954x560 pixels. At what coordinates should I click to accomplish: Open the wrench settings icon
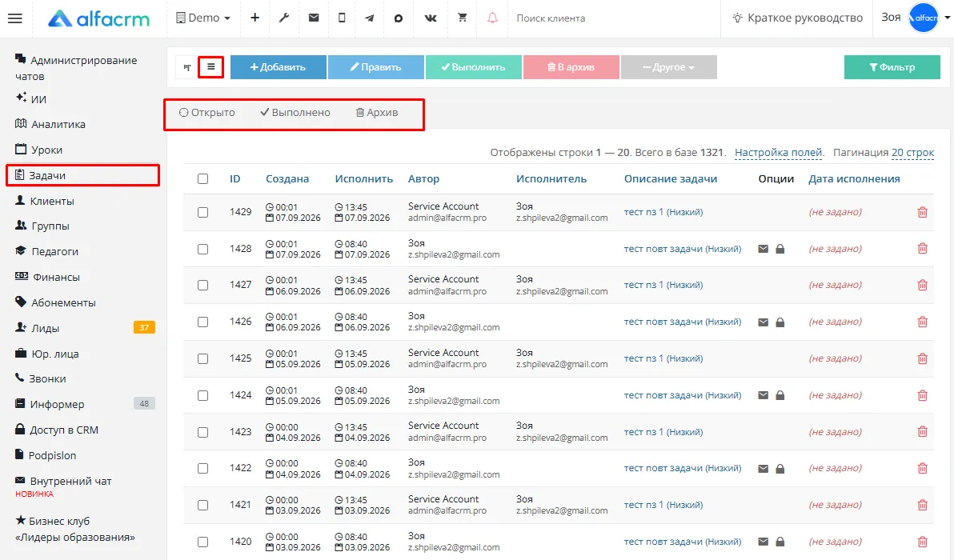coord(284,18)
